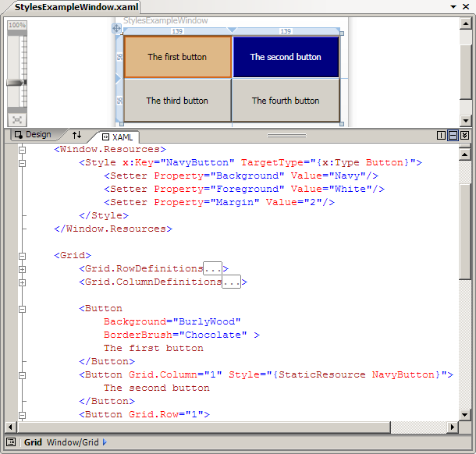Click the TargetType attribute text
The image size is (476, 454).
(329, 163)
